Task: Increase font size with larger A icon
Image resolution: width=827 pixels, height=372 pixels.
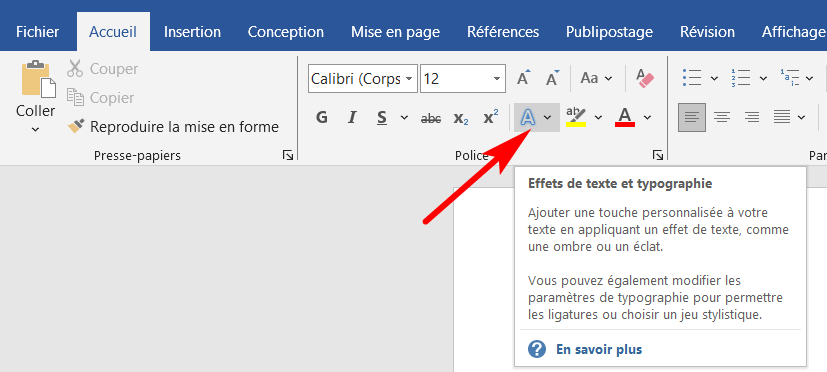Action: coord(523,79)
